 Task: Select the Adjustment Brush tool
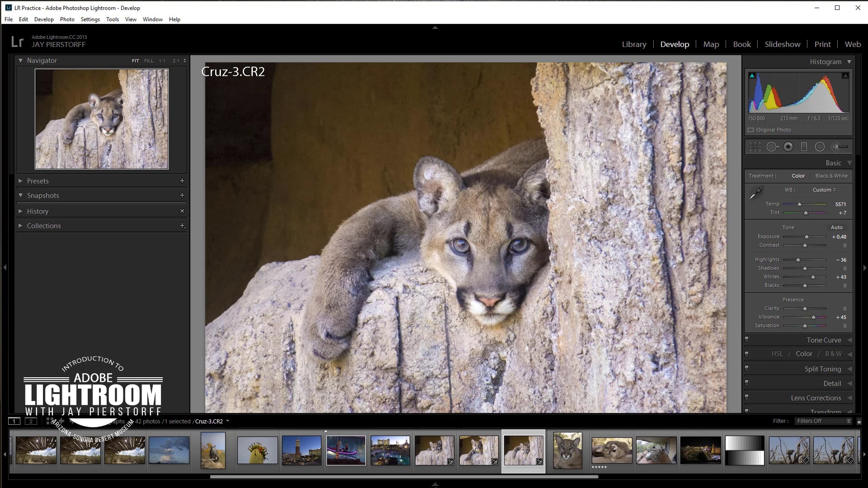840,147
